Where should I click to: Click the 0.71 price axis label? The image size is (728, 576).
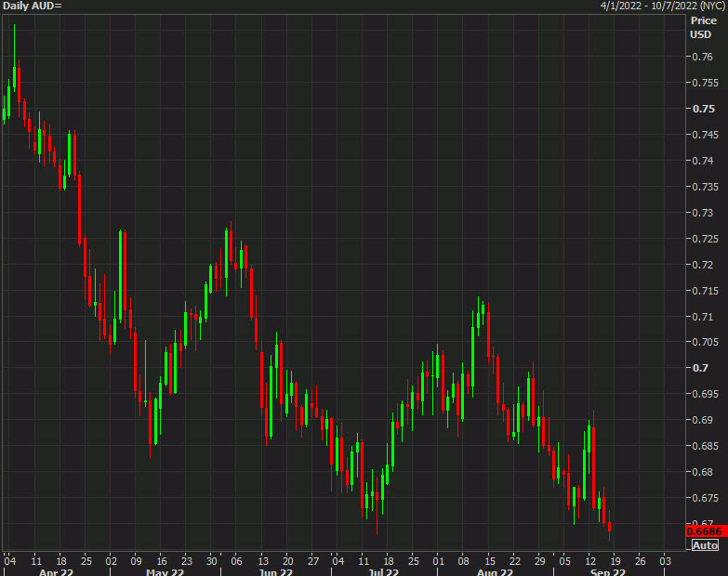click(703, 317)
